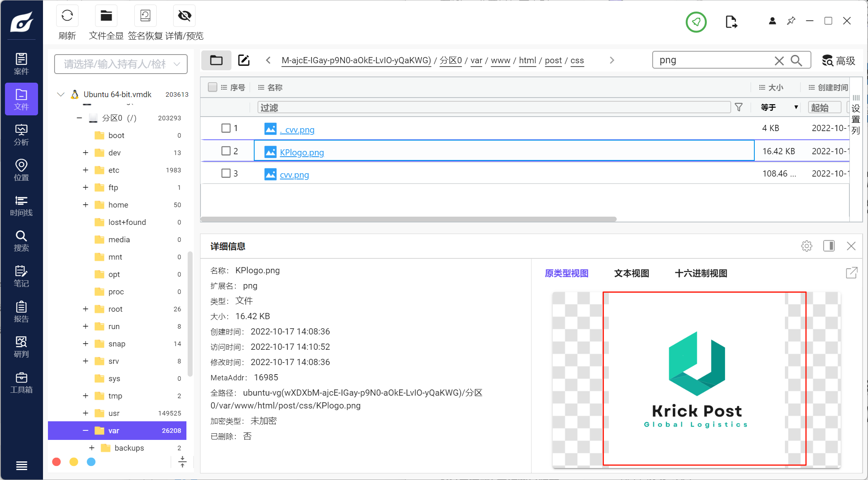This screenshot has width=868, height=480.
Task: Open the KPlogo.png file link
Action: pyautogui.click(x=302, y=152)
